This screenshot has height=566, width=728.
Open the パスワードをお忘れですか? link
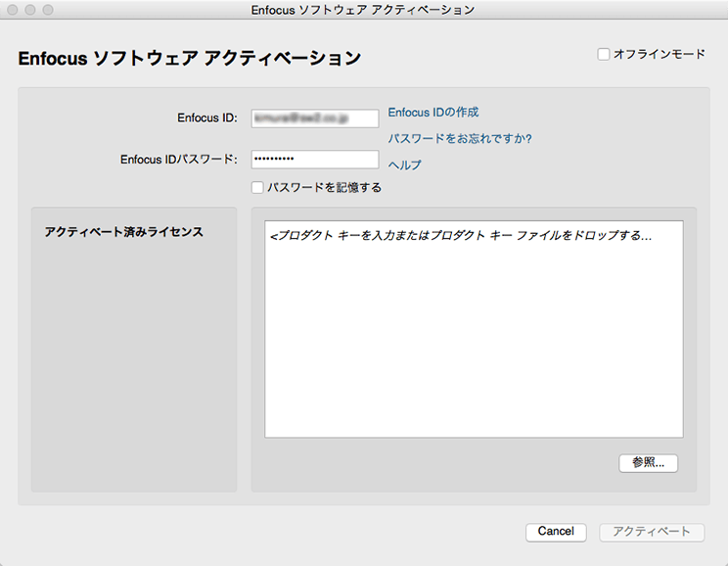(460, 138)
